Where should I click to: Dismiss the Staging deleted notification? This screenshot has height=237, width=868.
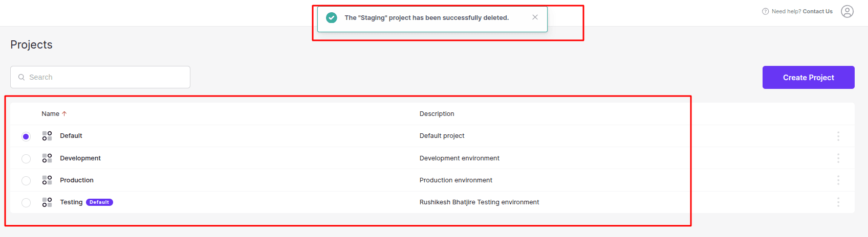click(535, 17)
